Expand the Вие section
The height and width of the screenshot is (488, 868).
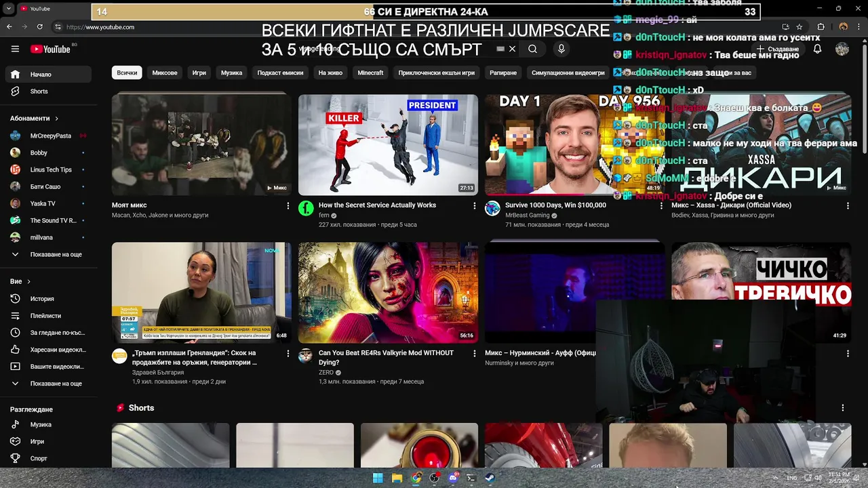tap(20, 281)
